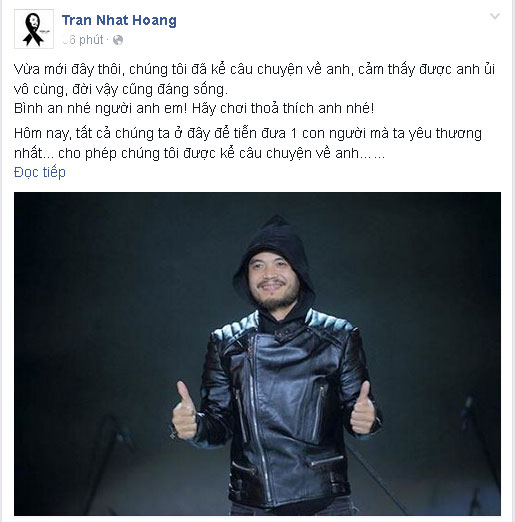Click the microphone stand at photo's left
Image resolution: width=515 pixels, height=522 pixels.
tap(110, 463)
